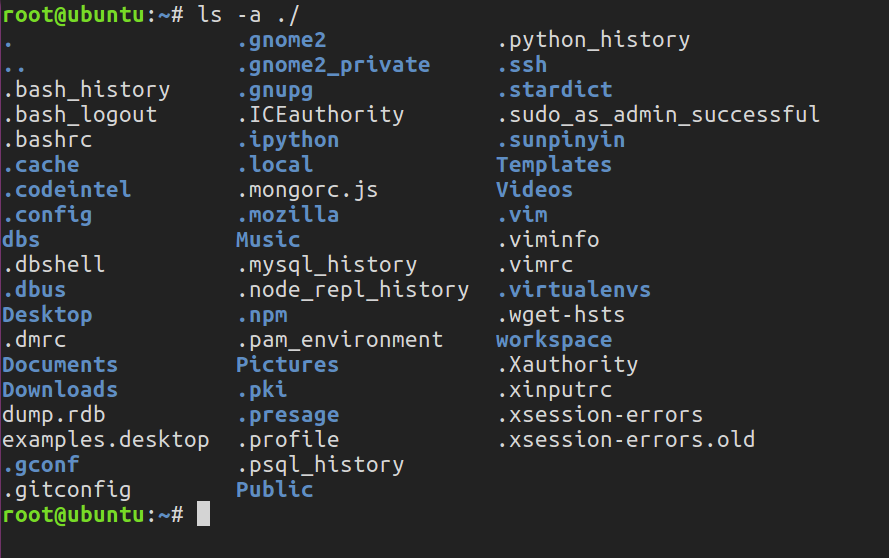The height and width of the screenshot is (558, 889).
Task: Click the Templates directory listing
Action: [x=553, y=165]
